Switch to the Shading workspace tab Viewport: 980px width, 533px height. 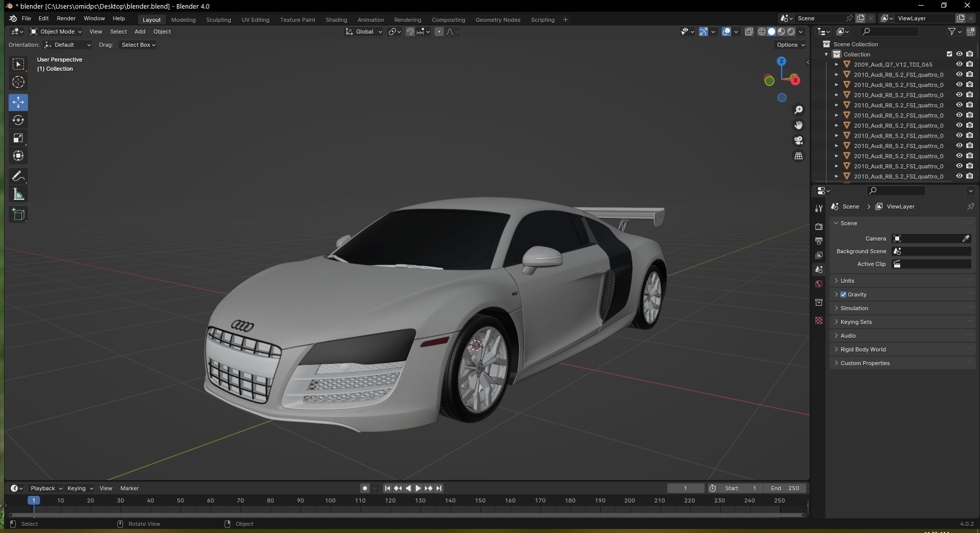tap(336, 20)
